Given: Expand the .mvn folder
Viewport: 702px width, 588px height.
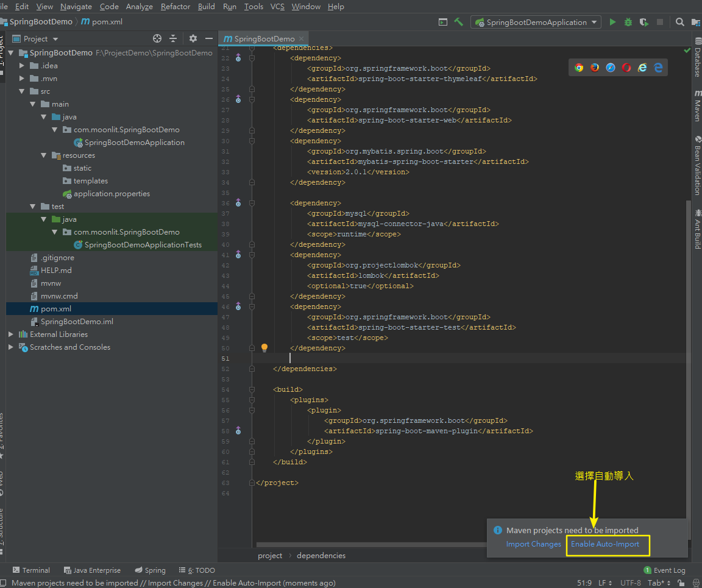Looking at the screenshot, I should 21,79.
